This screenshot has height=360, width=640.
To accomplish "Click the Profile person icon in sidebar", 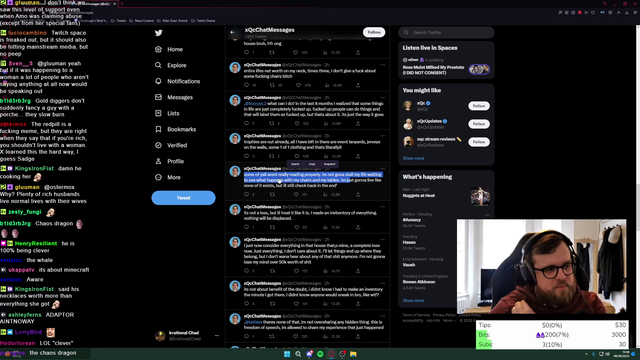I will click(158, 161).
